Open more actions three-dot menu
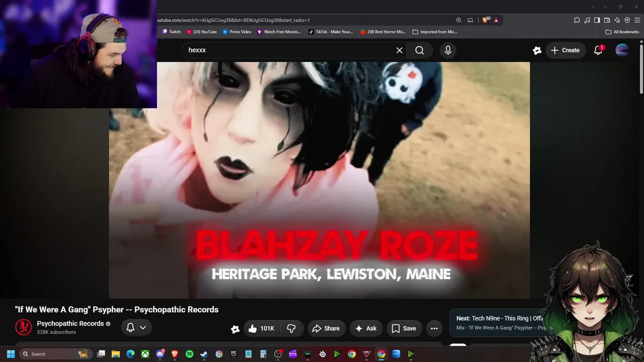This screenshot has height=362, width=644. tap(434, 328)
